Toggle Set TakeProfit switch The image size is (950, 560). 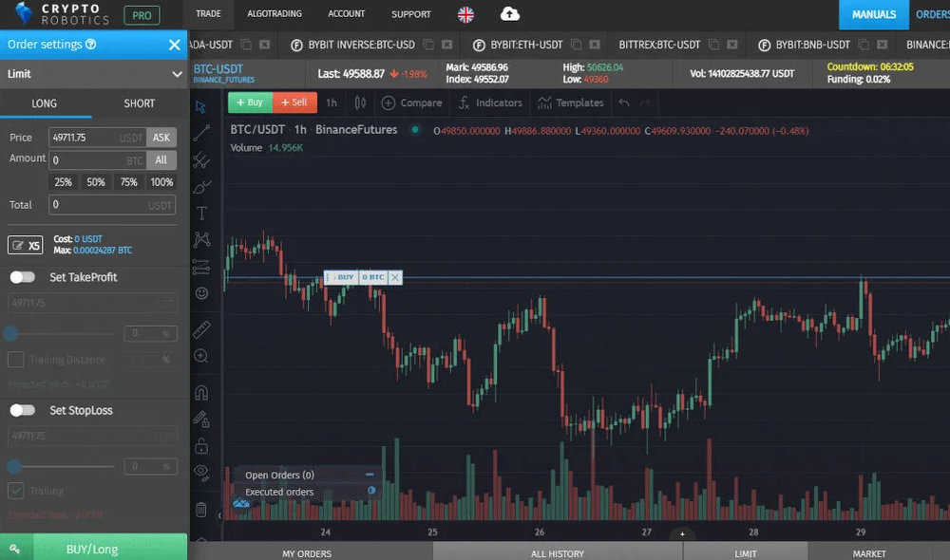[23, 277]
